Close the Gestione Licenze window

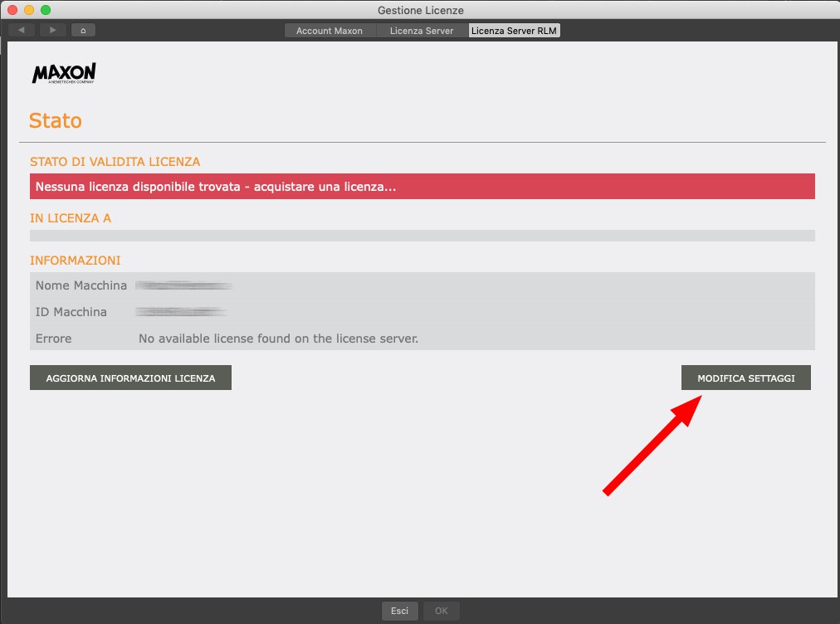pyautogui.click(x=12, y=10)
